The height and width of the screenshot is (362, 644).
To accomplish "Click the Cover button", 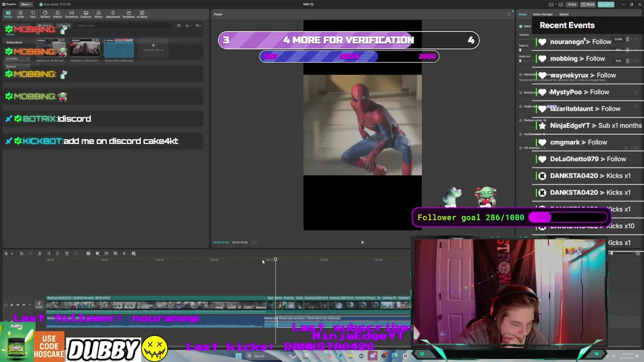I will 39,305.
